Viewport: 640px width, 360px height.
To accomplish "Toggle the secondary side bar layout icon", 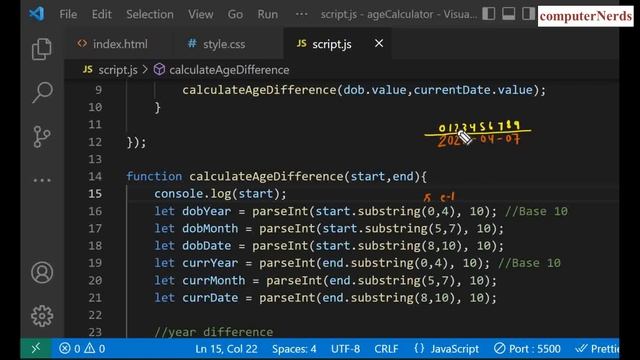I will click(x=528, y=14).
